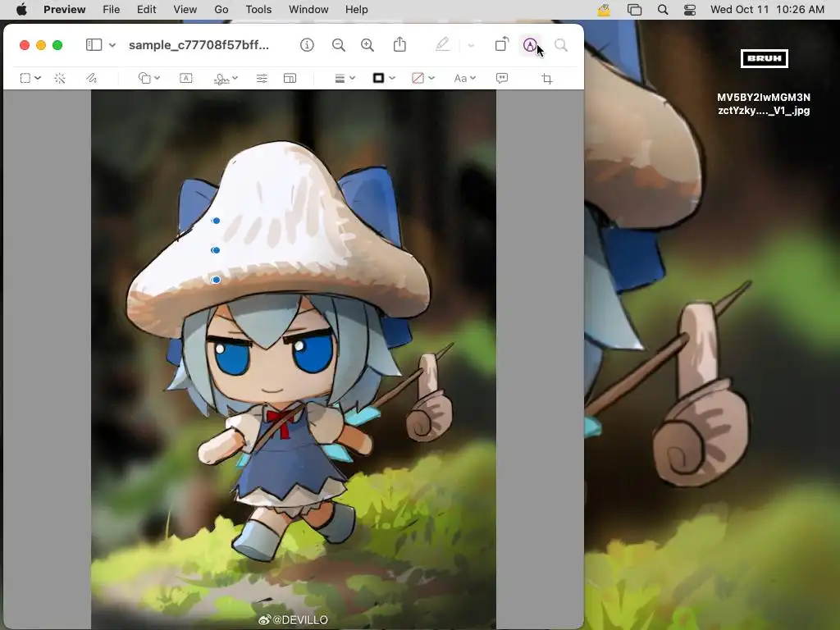Select the BRUH desktop file icon
The width and height of the screenshot is (840, 630).
764,58
